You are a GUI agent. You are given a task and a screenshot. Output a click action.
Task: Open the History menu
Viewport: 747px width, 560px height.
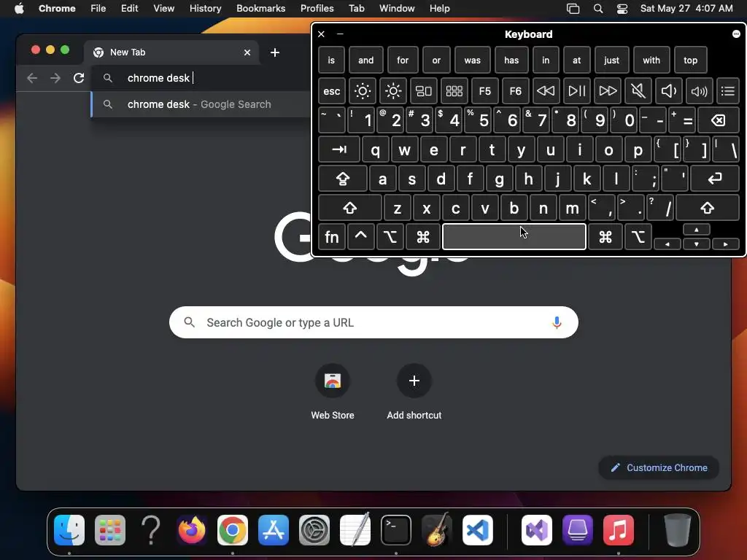pos(205,9)
